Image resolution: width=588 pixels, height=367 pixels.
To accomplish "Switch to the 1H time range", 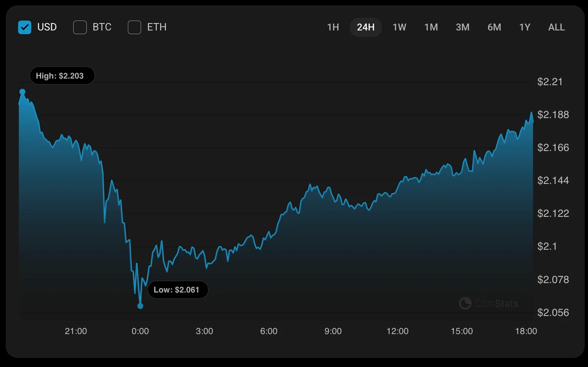I will [x=333, y=27].
